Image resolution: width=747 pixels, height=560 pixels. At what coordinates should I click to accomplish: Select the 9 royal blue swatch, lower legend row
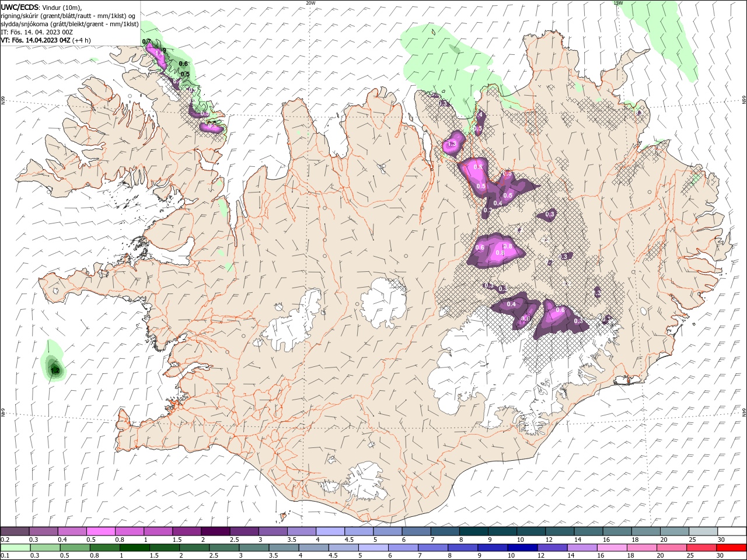pos(492,548)
